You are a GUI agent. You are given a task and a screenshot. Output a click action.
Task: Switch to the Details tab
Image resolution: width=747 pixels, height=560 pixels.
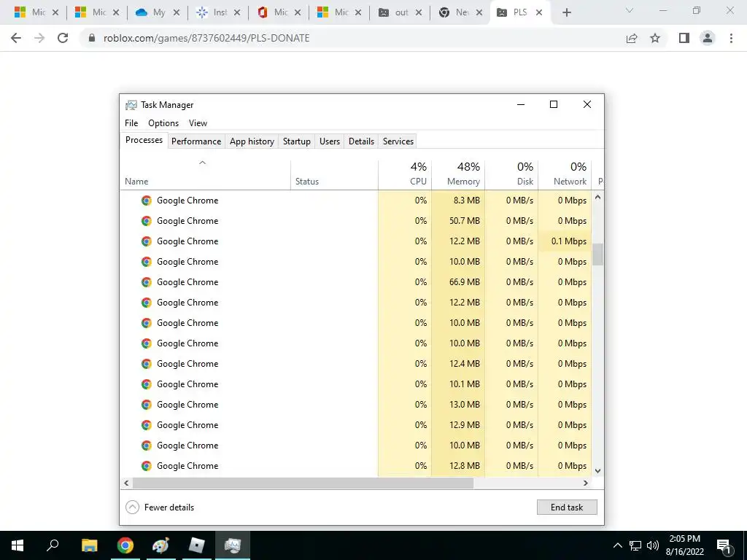point(361,141)
